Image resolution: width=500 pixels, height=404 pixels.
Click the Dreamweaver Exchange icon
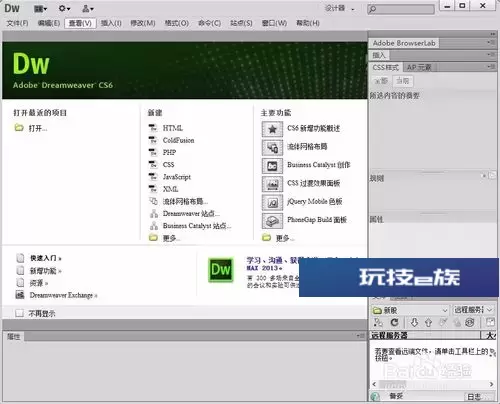(20, 295)
